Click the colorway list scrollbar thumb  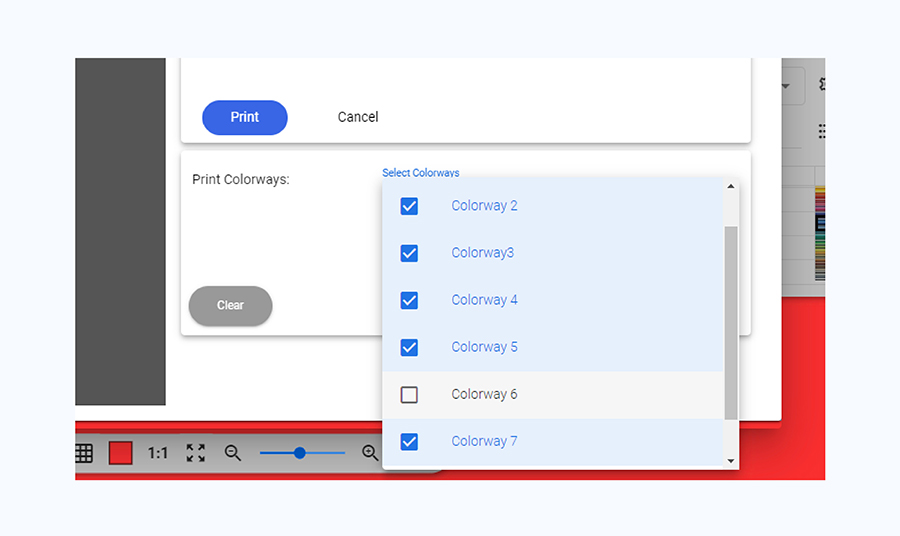[730, 320]
